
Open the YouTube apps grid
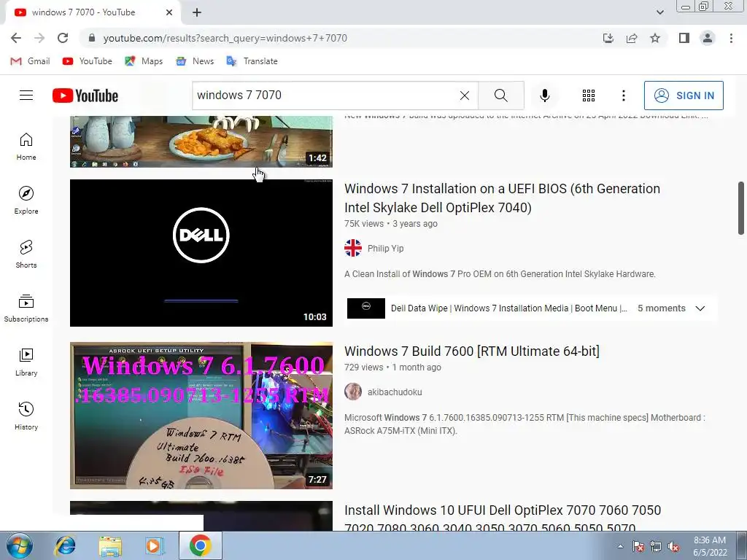click(x=589, y=96)
